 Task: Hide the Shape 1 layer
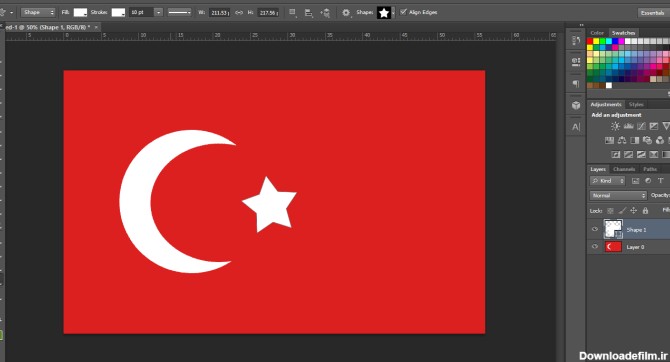[595, 230]
